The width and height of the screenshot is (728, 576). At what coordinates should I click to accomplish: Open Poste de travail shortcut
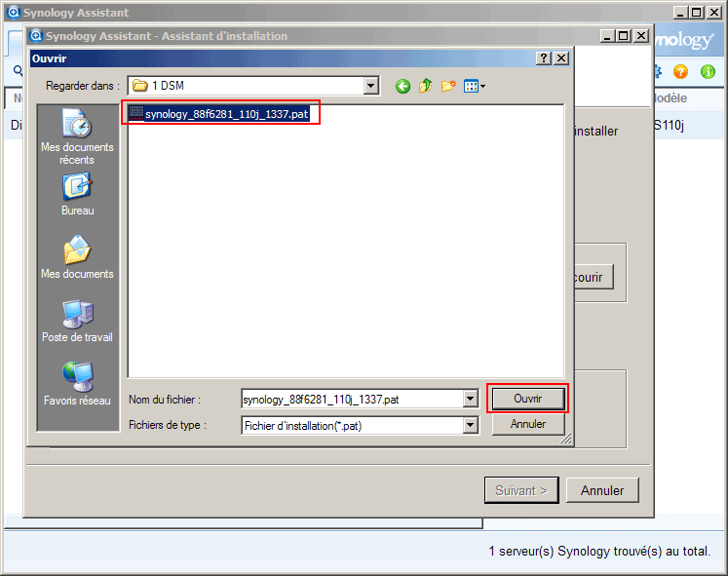77,322
